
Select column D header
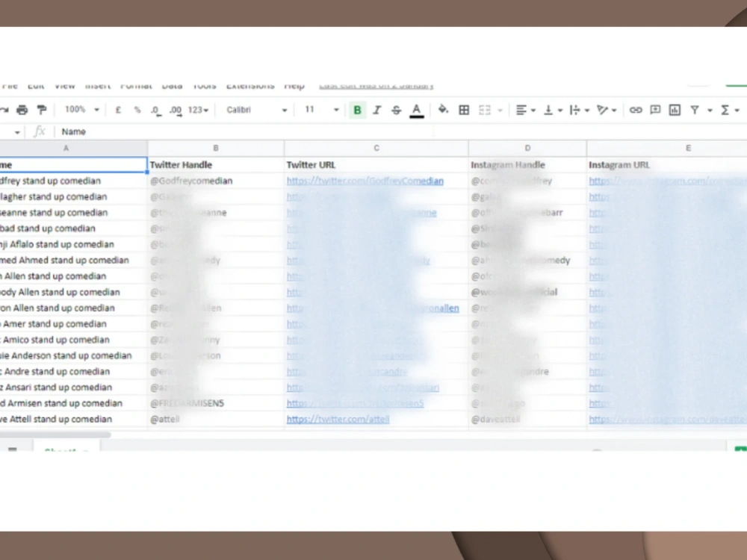pyautogui.click(x=527, y=148)
